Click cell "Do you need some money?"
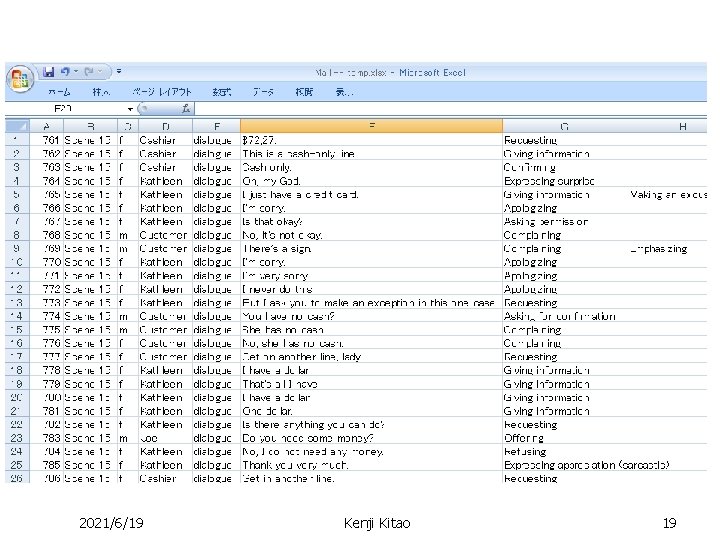The image size is (720, 540). click(371, 438)
